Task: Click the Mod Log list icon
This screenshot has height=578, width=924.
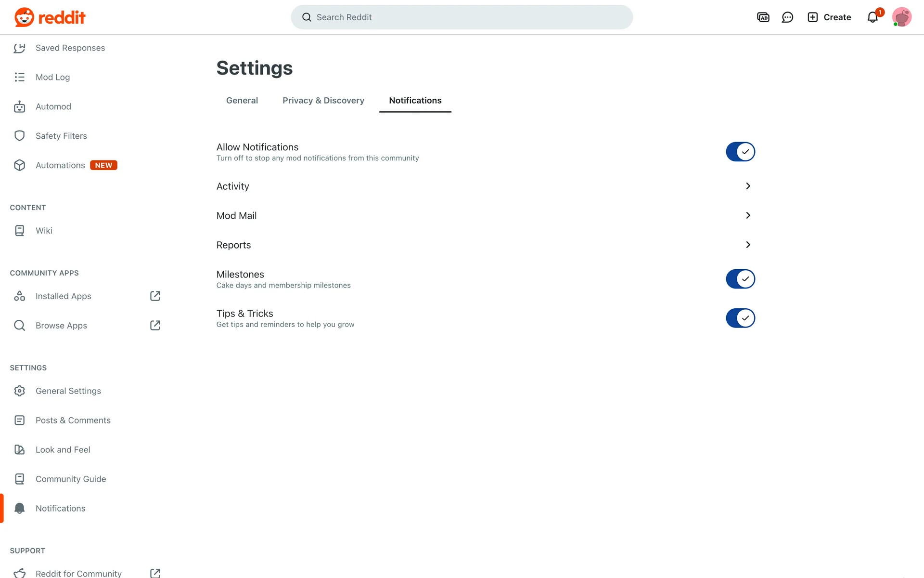Action: pos(19,77)
